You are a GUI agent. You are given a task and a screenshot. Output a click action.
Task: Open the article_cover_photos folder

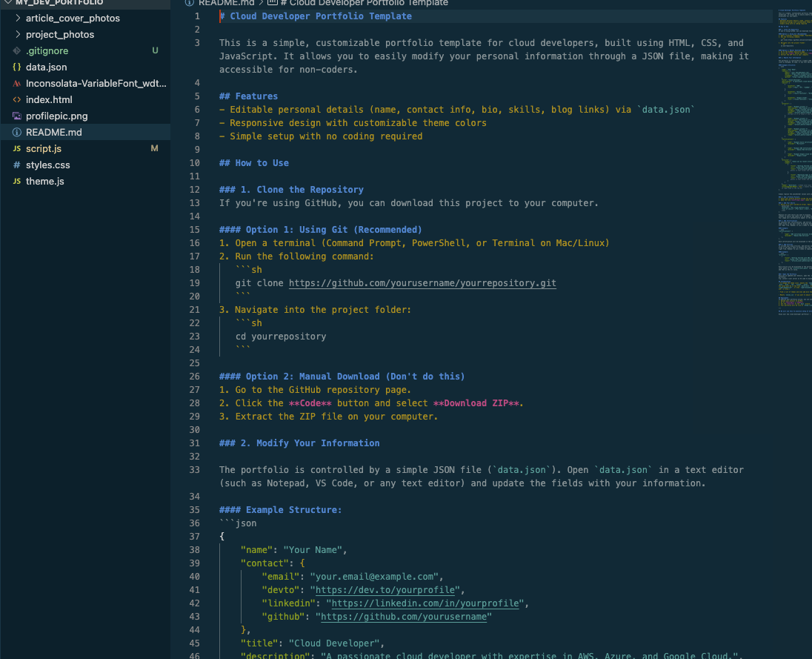coord(73,18)
